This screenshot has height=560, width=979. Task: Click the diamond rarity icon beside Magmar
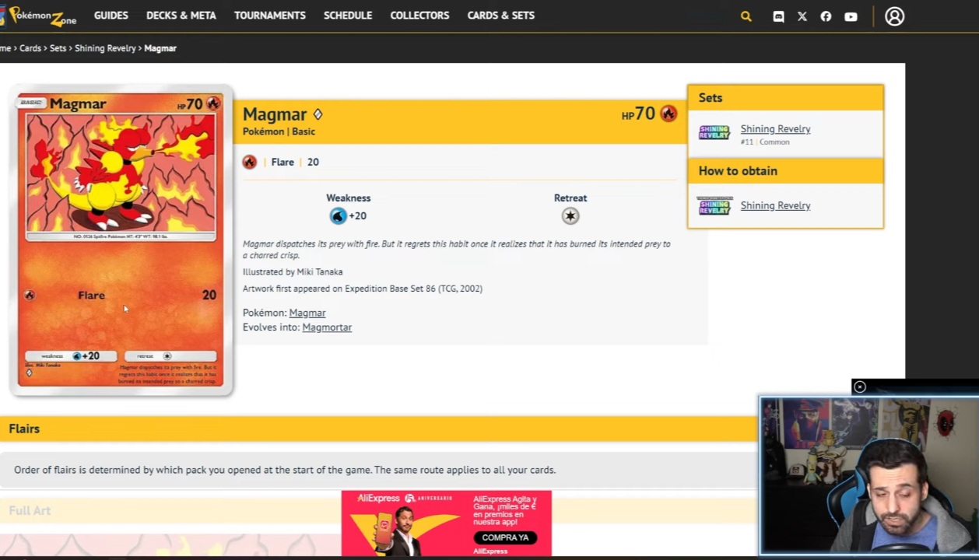[318, 114]
